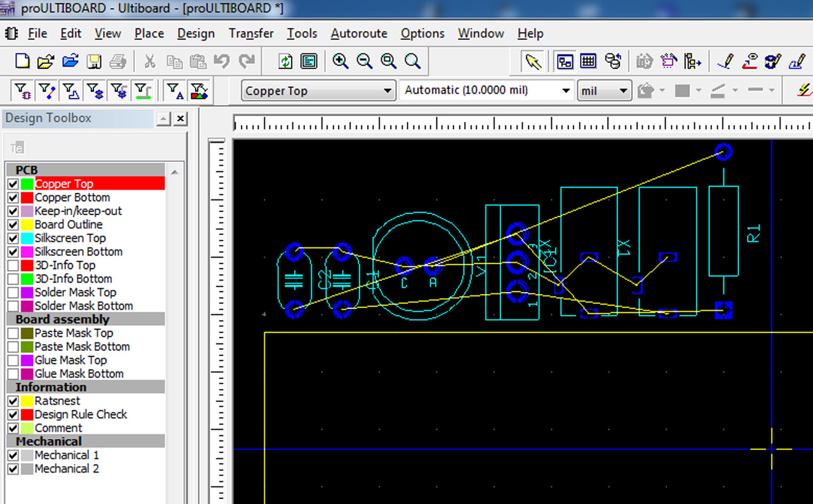Screen dimensions: 813x504
Task: Click the Place Line pencil icon
Action: tap(725, 61)
